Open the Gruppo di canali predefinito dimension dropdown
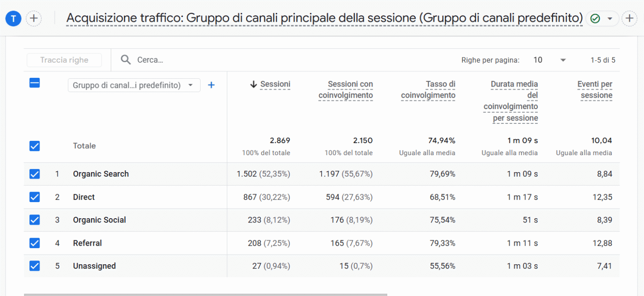This screenshot has width=644, height=296. [x=134, y=85]
